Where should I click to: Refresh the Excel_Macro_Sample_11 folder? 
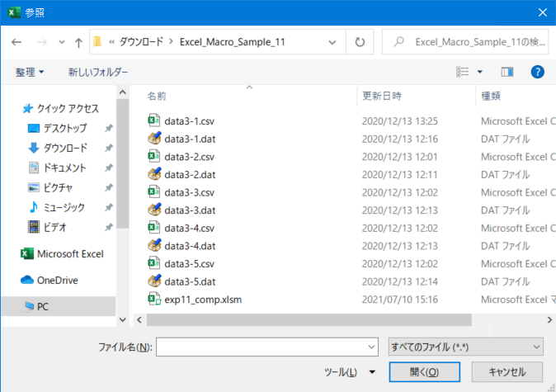coord(360,42)
